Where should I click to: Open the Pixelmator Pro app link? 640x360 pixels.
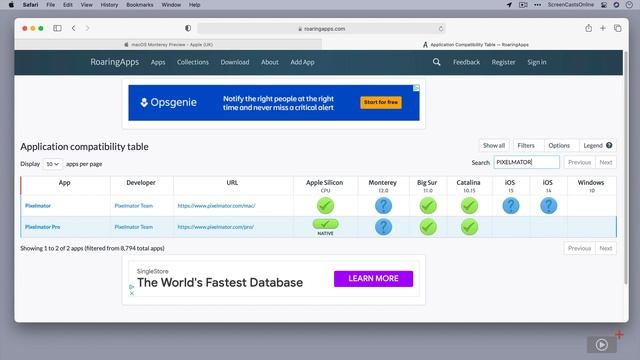pyautogui.click(x=42, y=227)
